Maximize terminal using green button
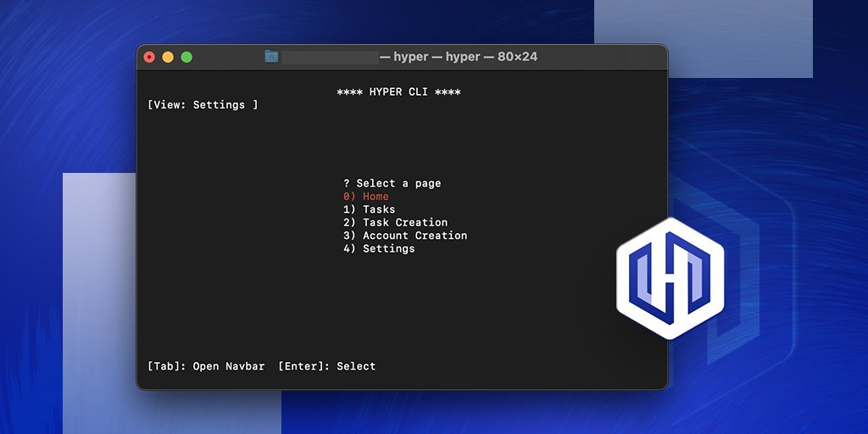This screenshot has height=434, width=868. [x=186, y=57]
